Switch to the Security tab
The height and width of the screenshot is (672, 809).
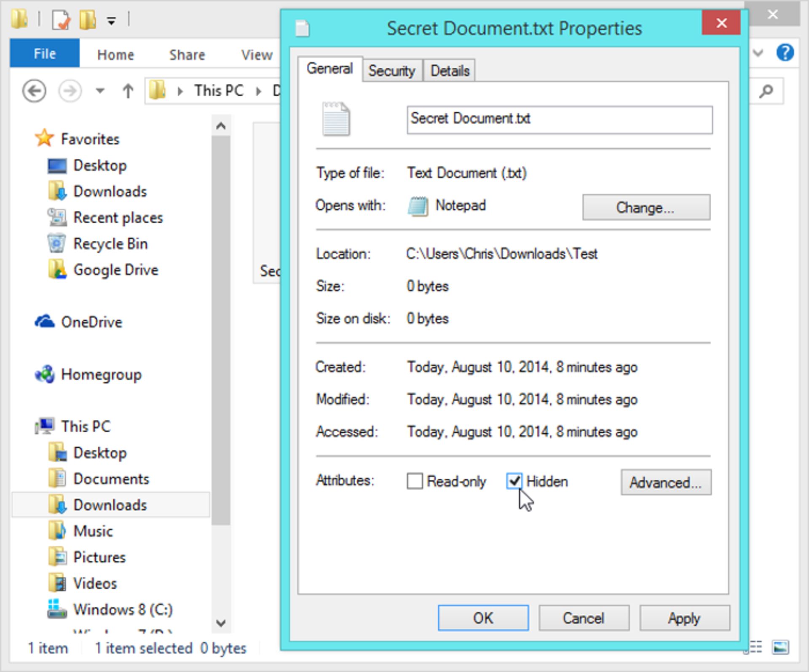tap(391, 70)
